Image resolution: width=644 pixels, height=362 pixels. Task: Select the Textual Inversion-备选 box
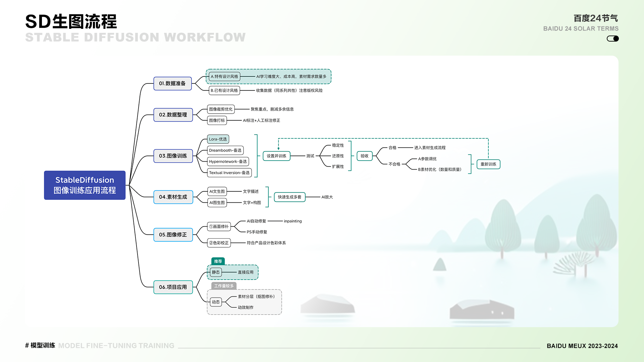point(229,173)
